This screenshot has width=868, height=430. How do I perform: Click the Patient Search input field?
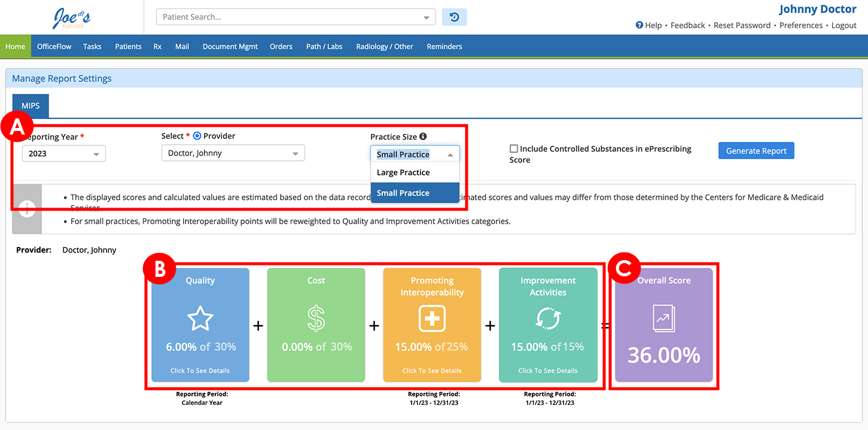[290, 17]
